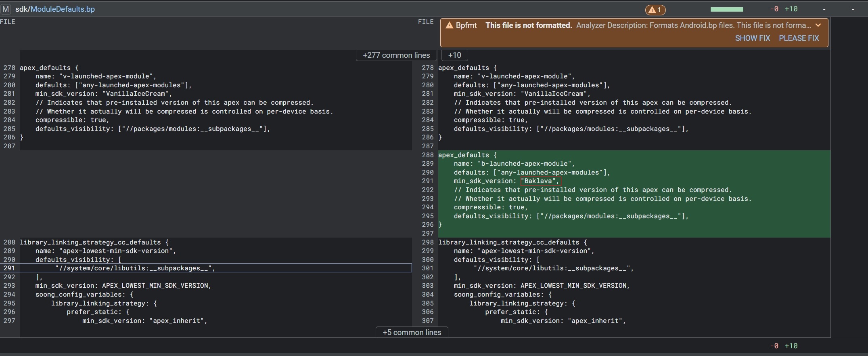Click line number 291 on left side

(x=9, y=268)
